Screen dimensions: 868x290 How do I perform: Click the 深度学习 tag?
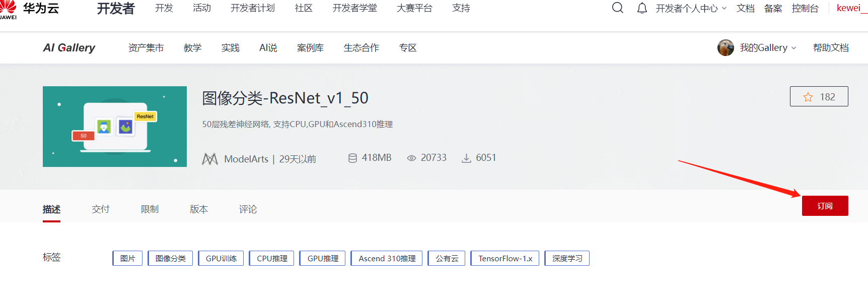coord(567,258)
